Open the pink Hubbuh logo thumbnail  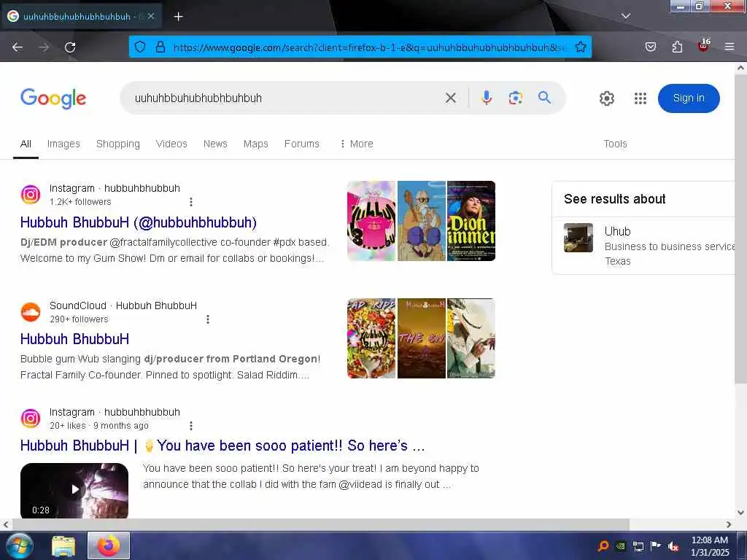coord(371,221)
